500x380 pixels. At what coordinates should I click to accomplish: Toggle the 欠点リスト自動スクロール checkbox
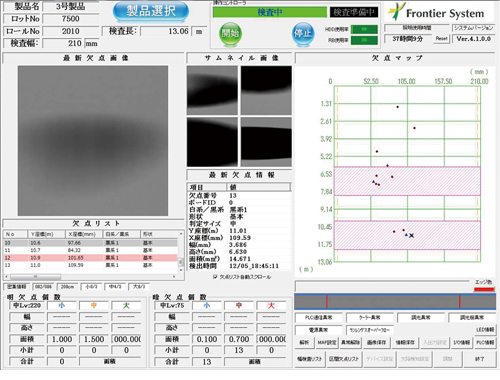215,277
